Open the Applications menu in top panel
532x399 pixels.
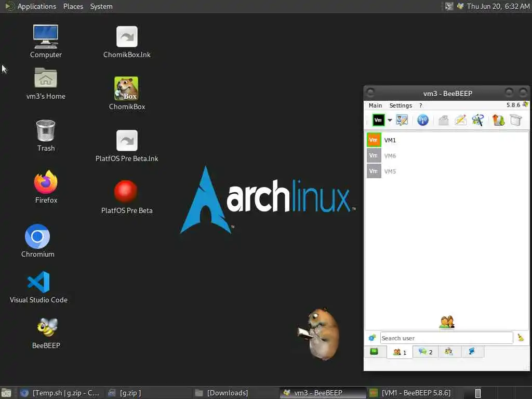37,6
